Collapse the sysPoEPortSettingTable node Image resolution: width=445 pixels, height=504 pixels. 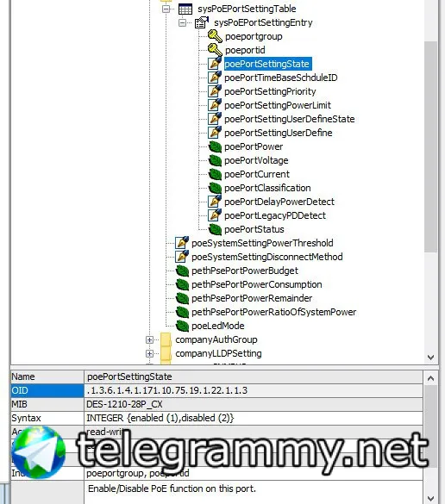tap(166, 9)
